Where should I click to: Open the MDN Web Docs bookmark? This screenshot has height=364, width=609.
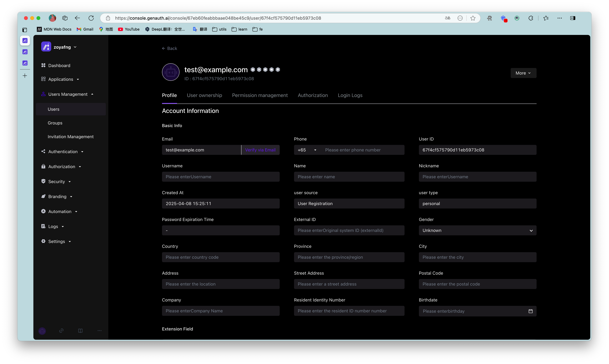(54, 29)
